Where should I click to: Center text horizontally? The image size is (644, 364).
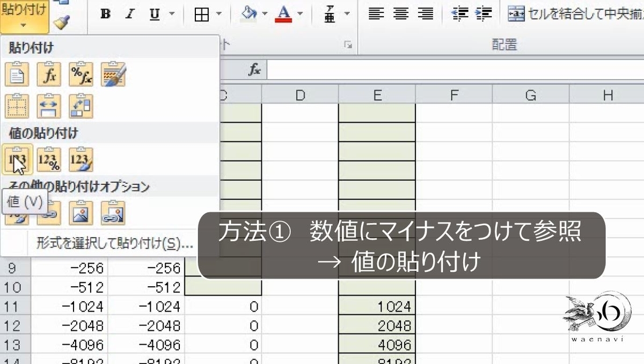click(x=401, y=14)
